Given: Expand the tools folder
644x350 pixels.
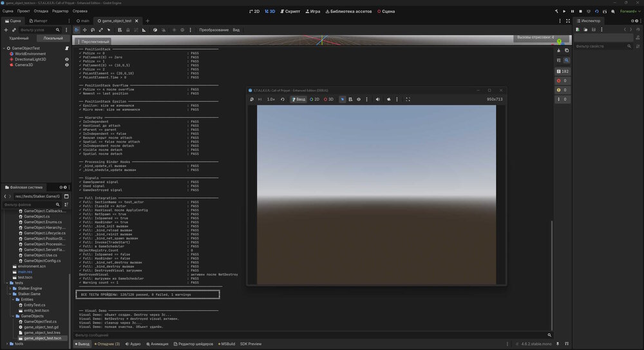Looking at the screenshot, I should point(7,344).
